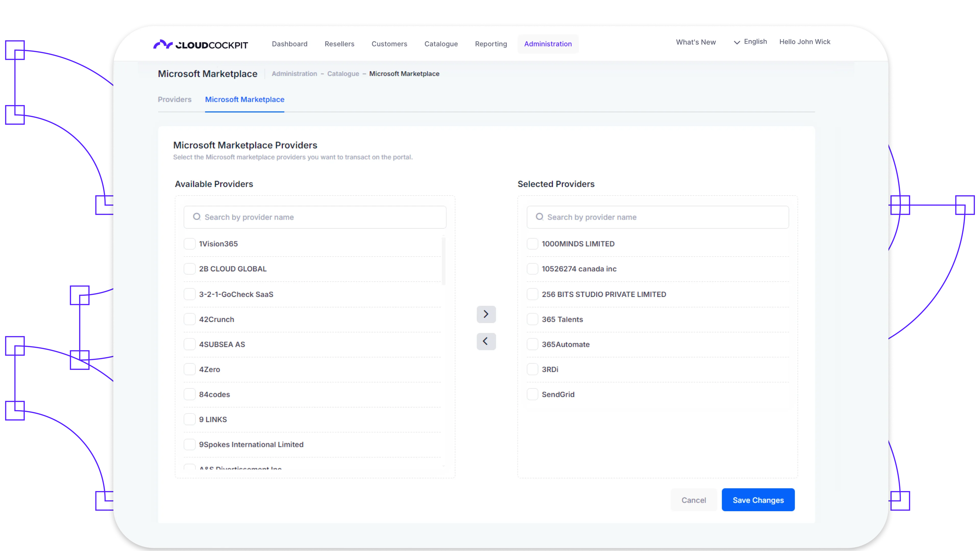980x551 pixels.
Task: Click the Catalogue breadcrumb link
Action: (343, 74)
